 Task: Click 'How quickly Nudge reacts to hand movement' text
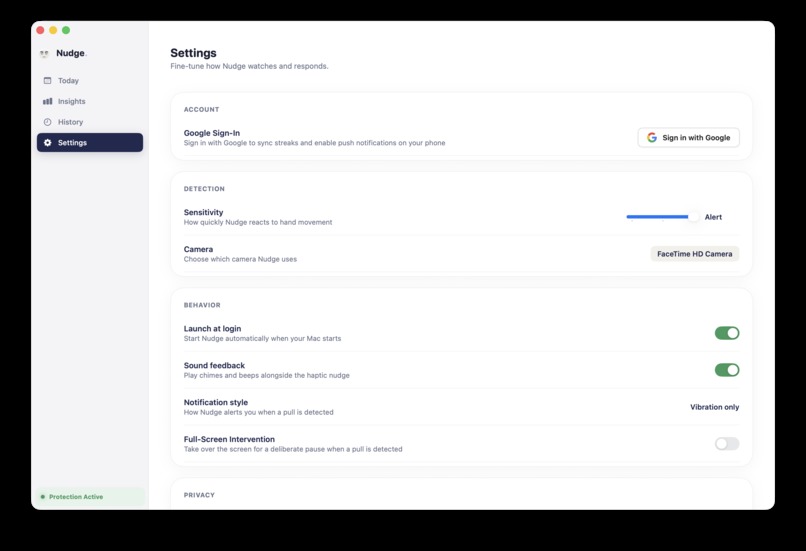(x=258, y=222)
